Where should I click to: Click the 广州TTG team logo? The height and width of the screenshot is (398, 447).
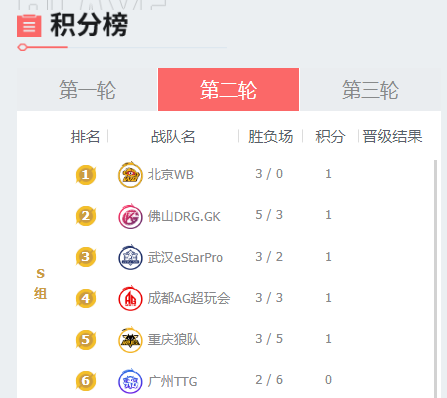(x=130, y=381)
